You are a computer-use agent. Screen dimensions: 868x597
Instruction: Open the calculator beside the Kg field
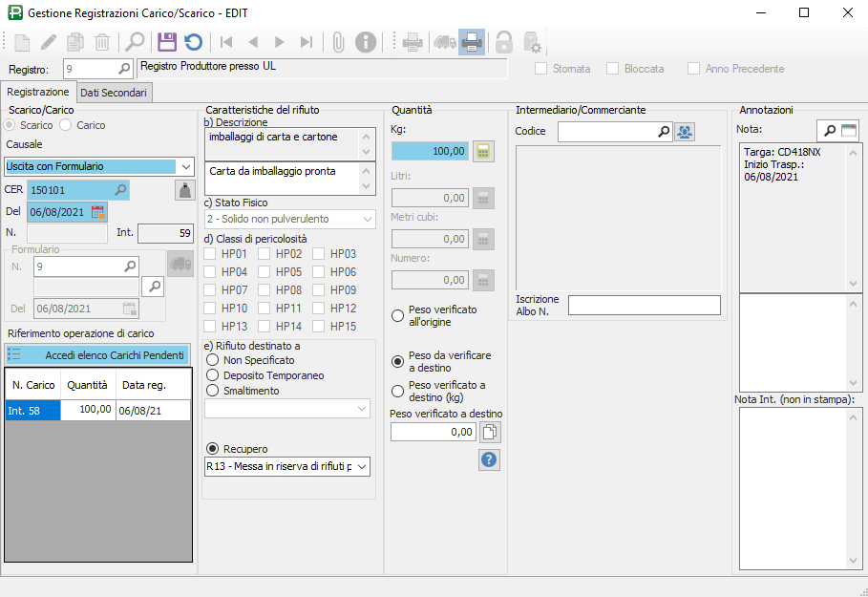coord(484,151)
